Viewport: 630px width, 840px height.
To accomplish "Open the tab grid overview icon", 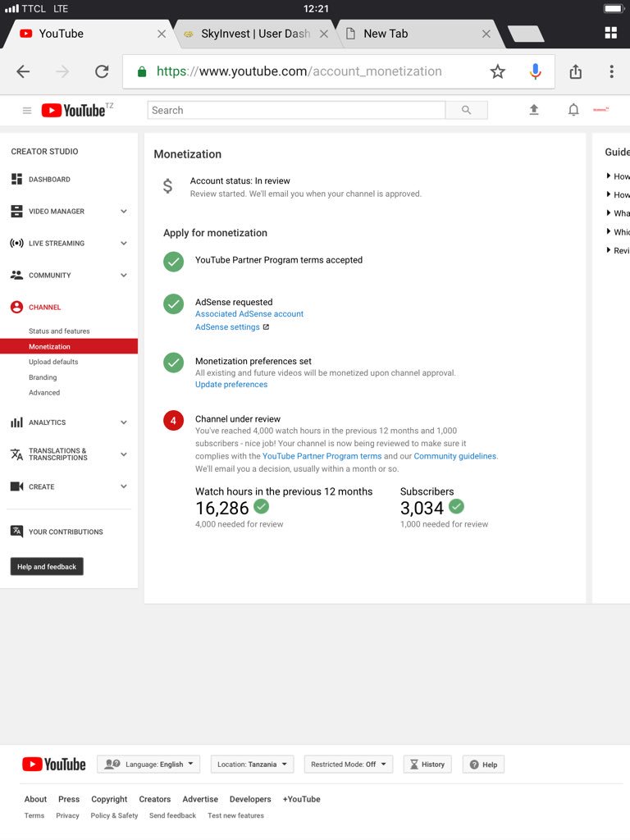I will (610, 33).
